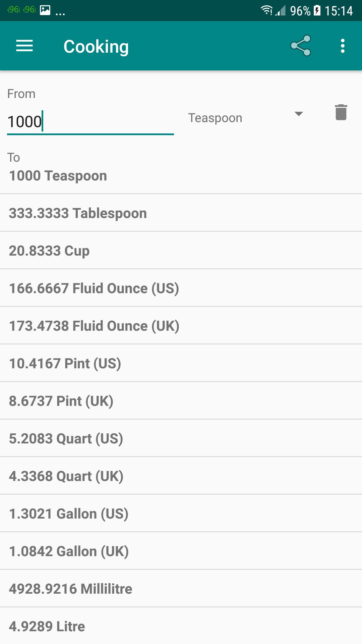Viewport: 362px width, 644px height.
Task: Tap the Wi-Fi status icon
Action: [x=266, y=10]
